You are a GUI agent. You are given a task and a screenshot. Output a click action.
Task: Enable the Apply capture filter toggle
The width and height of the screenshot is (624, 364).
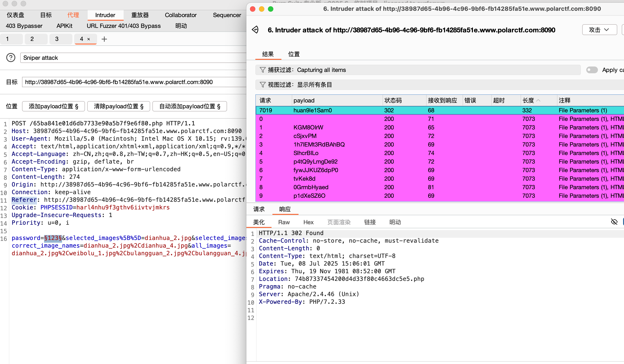pyautogui.click(x=592, y=70)
